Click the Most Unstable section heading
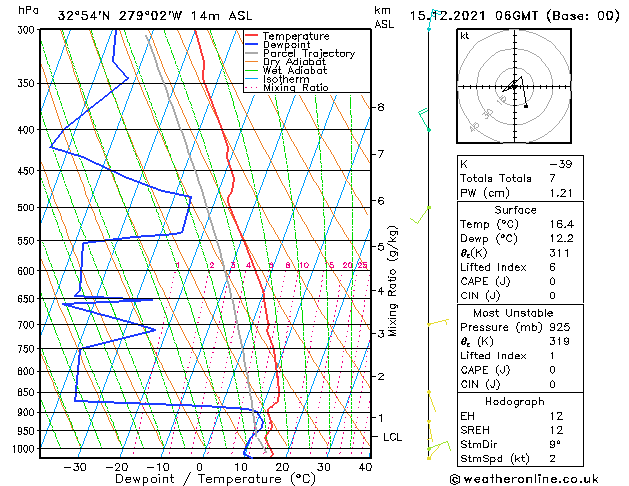The width and height of the screenshot is (629, 486). (513, 313)
